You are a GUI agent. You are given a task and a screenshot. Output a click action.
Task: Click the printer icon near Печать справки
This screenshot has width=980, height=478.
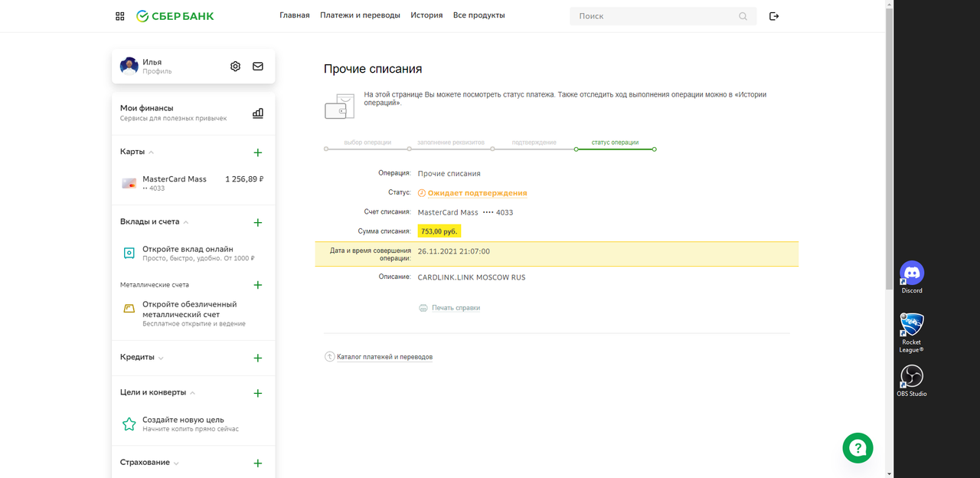[423, 308]
